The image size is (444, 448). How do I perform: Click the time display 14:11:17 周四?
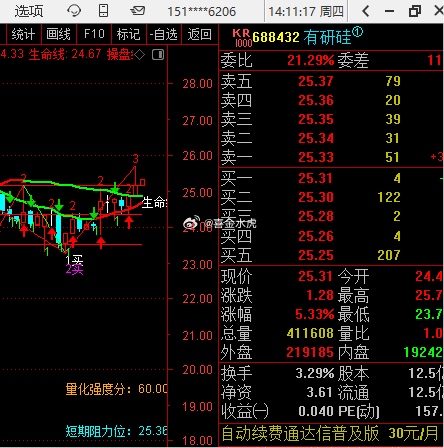[306, 12]
